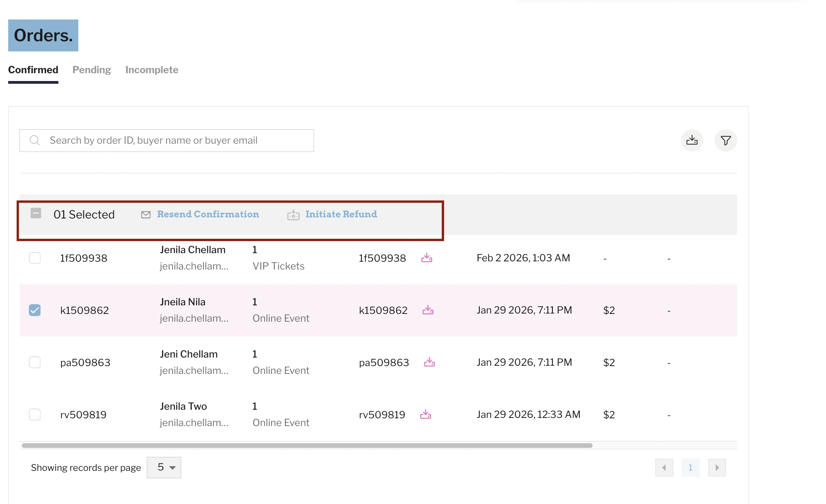Uncheck the box for order k1509862
The height and width of the screenshot is (504, 826).
click(35, 310)
